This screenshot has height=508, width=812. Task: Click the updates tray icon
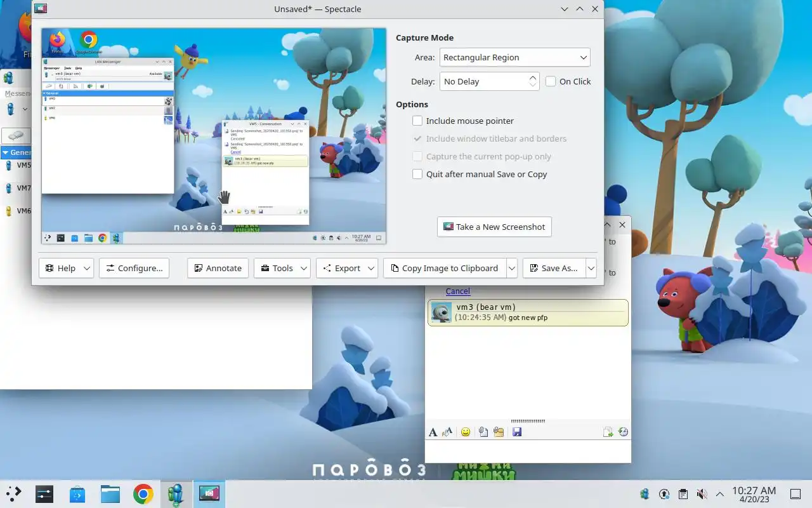point(664,494)
